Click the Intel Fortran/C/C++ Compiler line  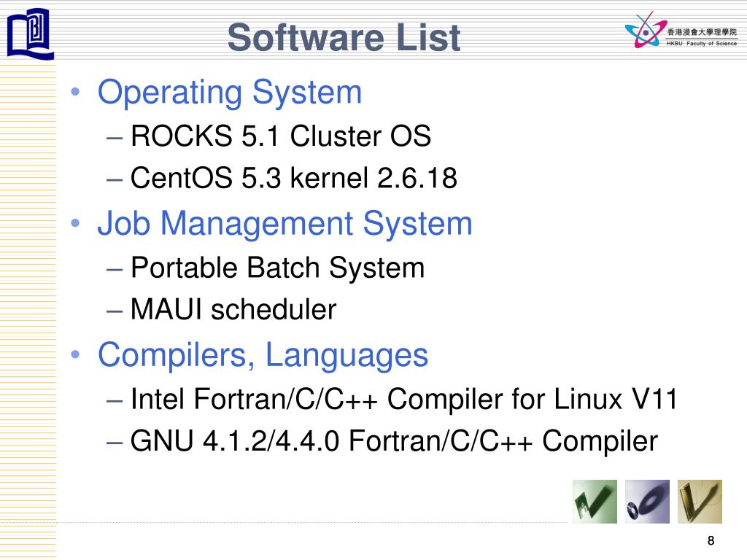[403, 399]
